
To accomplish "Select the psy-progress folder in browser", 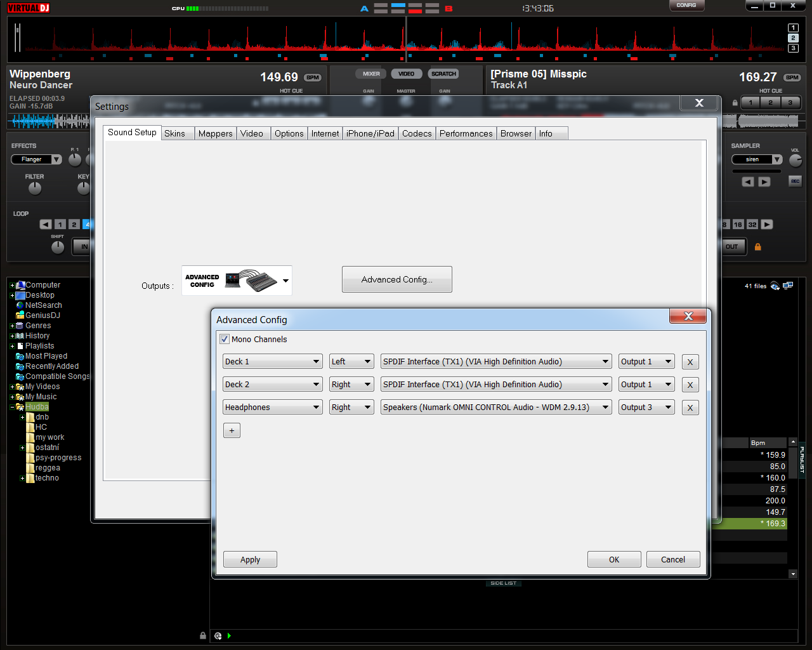I will tap(58, 458).
